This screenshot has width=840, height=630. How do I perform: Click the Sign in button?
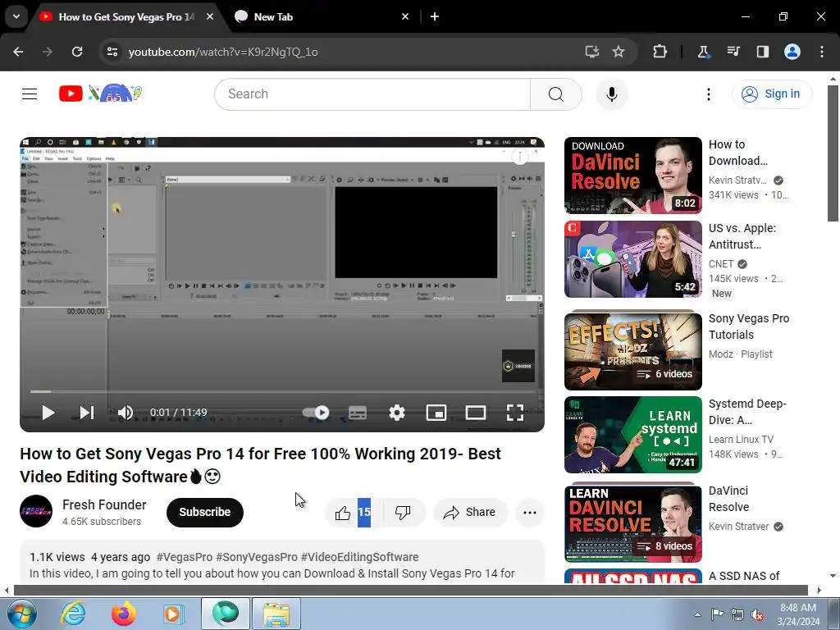pyautogui.click(x=771, y=94)
